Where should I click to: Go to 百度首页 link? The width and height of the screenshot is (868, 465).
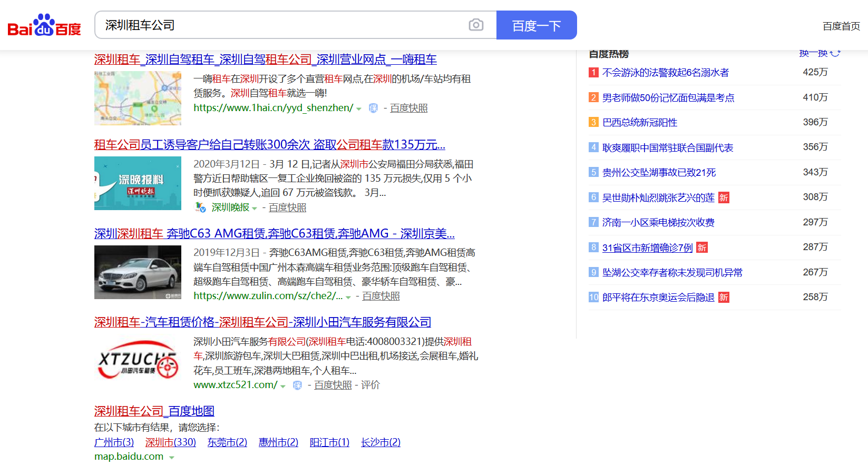coord(841,26)
